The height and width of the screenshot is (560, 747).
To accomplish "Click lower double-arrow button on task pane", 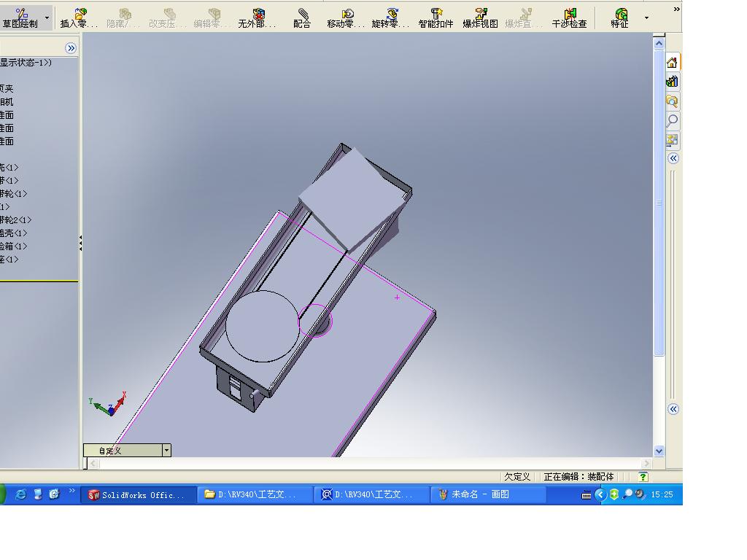I will 673,409.
